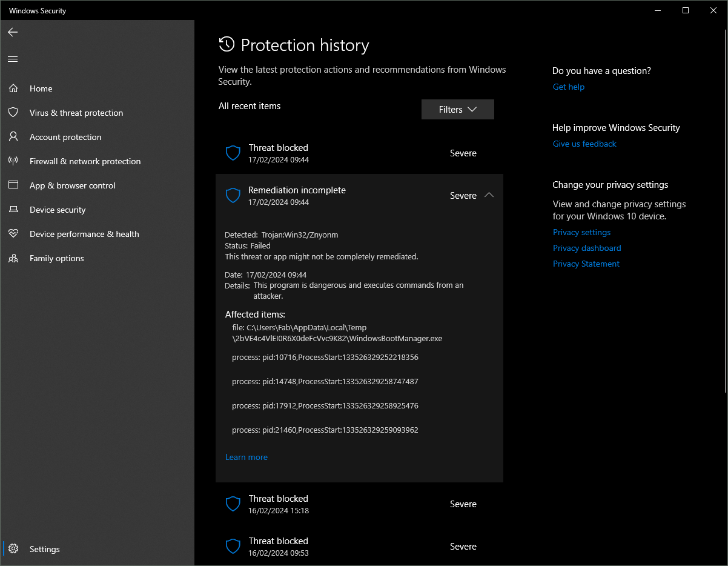Click the Give us feedback link
This screenshot has height=566, width=728.
click(x=584, y=144)
